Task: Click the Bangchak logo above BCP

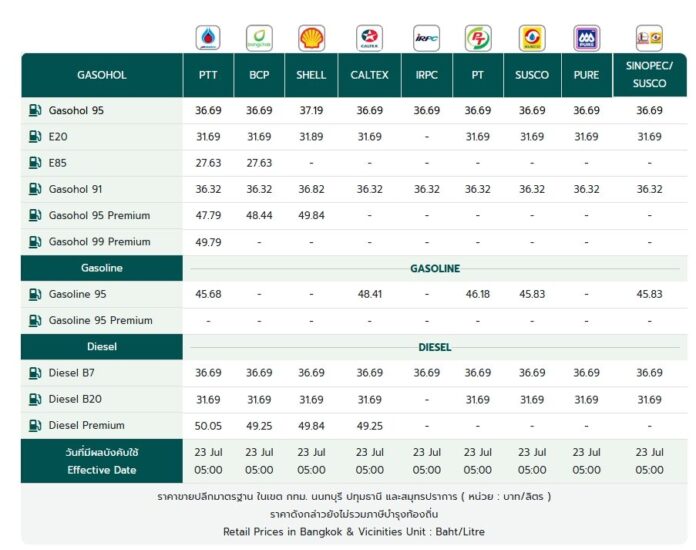Action: pyautogui.click(x=259, y=38)
